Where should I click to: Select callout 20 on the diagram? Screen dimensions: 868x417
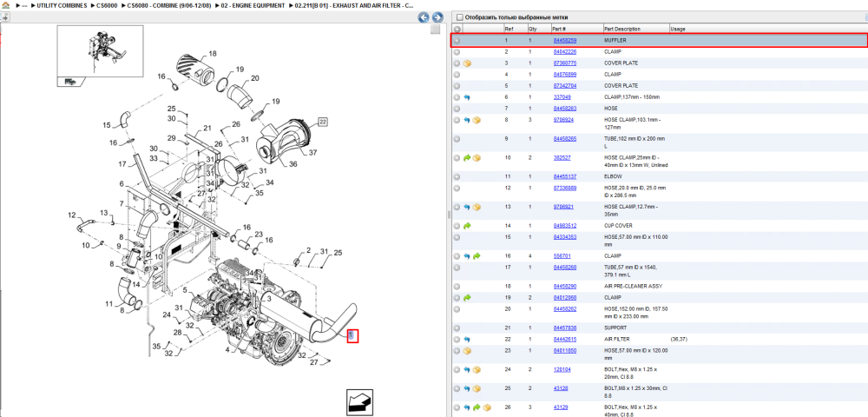254,78
